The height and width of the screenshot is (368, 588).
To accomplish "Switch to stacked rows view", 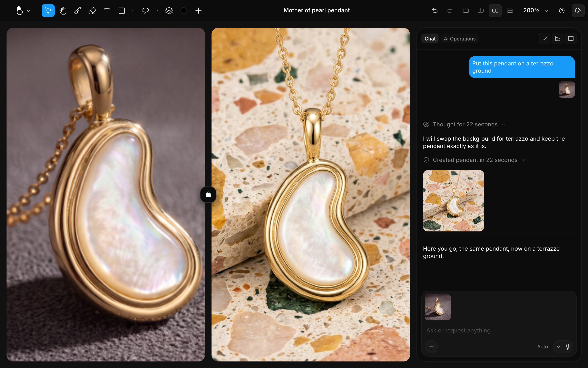I will click(x=510, y=10).
